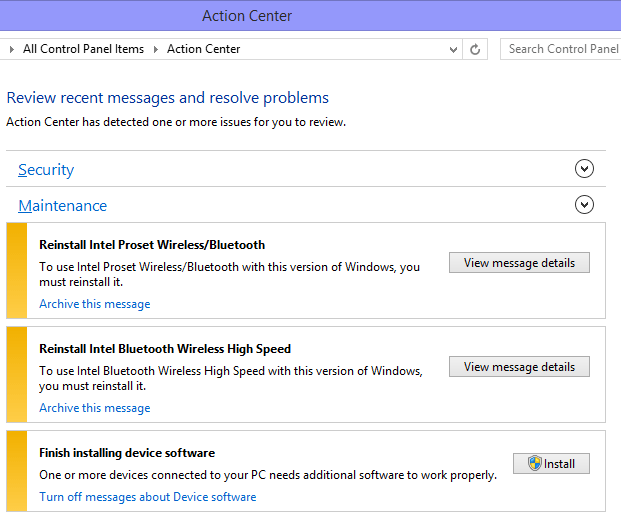Image resolution: width=621 pixels, height=518 pixels.
Task: View message details for Bluetooth Wireless High Speed
Action: [519, 367]
